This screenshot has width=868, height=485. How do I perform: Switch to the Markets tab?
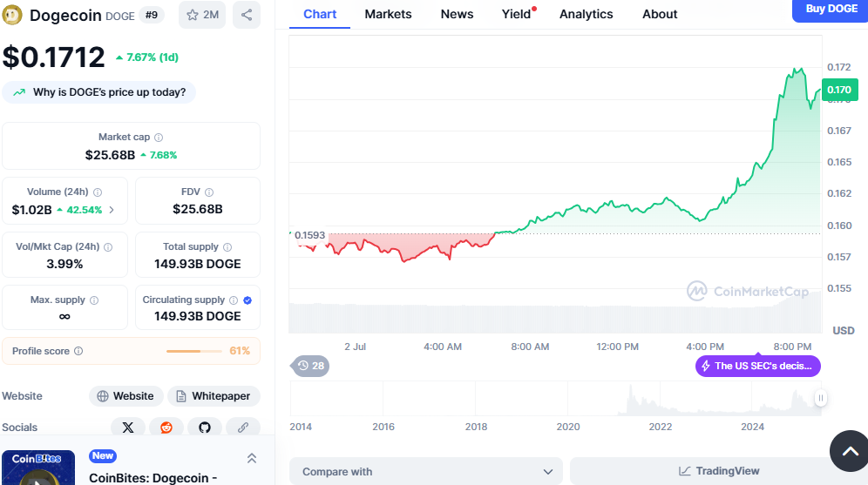[x=388, y=15]
